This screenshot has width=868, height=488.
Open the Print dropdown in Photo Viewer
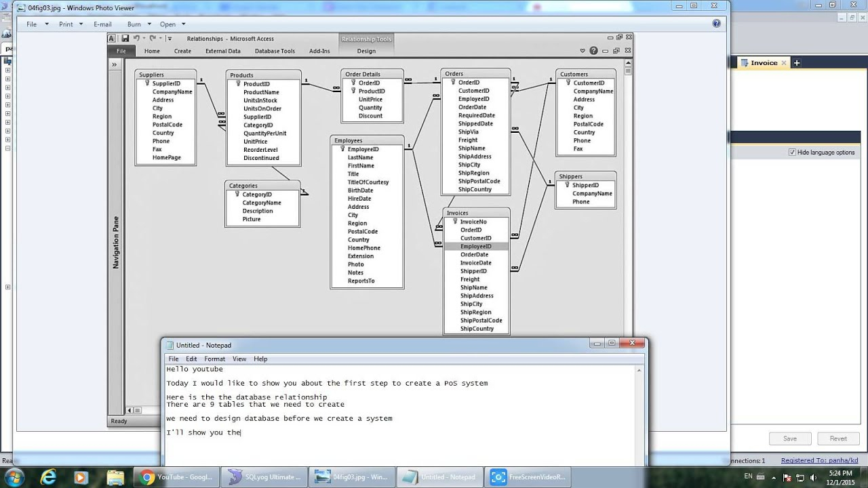pyautogui.click(x=71, y=24)
